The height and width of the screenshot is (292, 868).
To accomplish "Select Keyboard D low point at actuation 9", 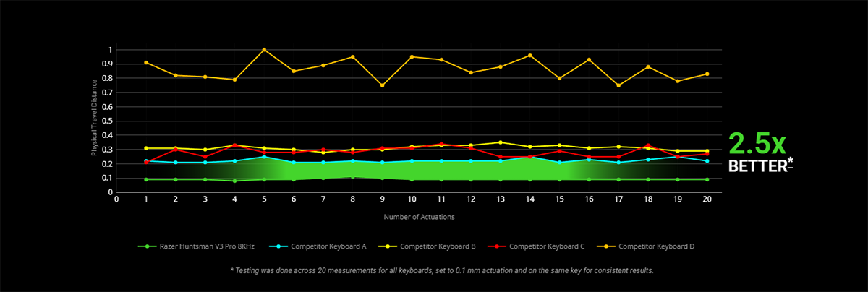I will point(383,85).
